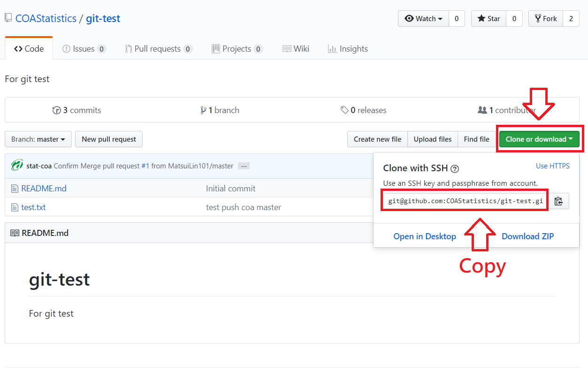The image size is (588, 387).
Task: Click the Wiki book icon
Action: tap(287, 49)
